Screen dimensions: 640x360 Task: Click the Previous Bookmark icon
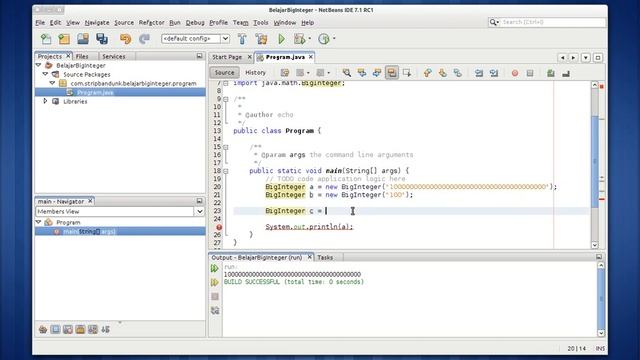point(427,73)
